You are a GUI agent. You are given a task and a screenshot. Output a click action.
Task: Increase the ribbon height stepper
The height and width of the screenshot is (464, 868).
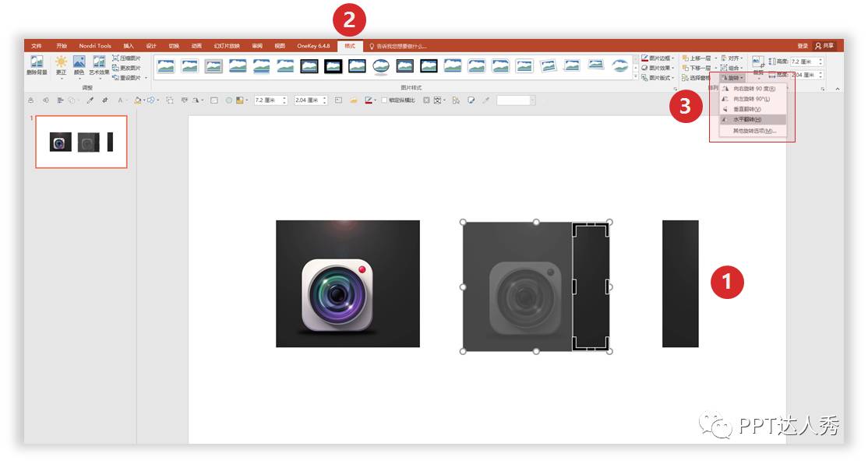coord(820,60)
